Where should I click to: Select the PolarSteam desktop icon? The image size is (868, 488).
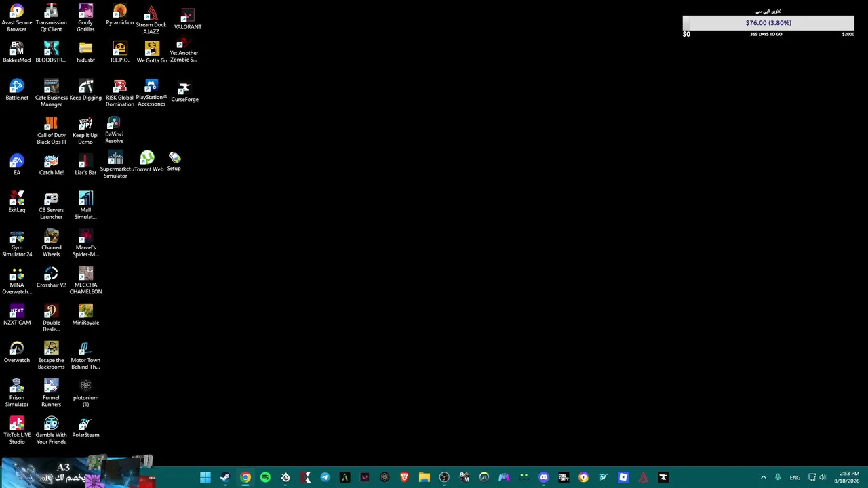coord(85,427)
